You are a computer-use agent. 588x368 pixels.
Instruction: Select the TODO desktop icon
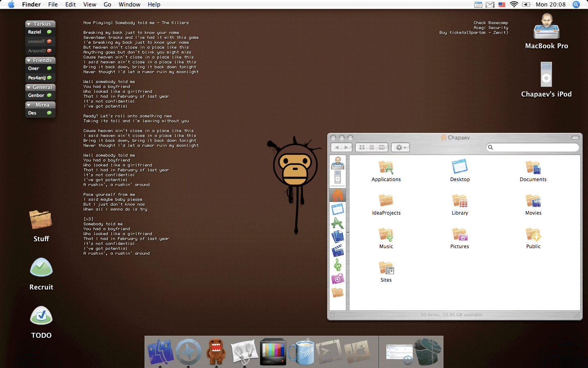tap(41, 322)
